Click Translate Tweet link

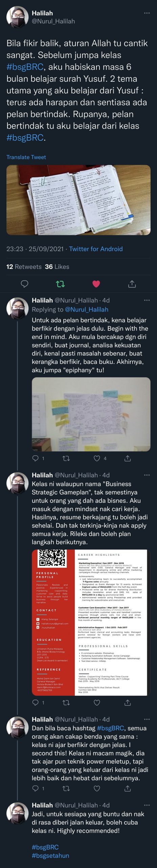(26, 157)
